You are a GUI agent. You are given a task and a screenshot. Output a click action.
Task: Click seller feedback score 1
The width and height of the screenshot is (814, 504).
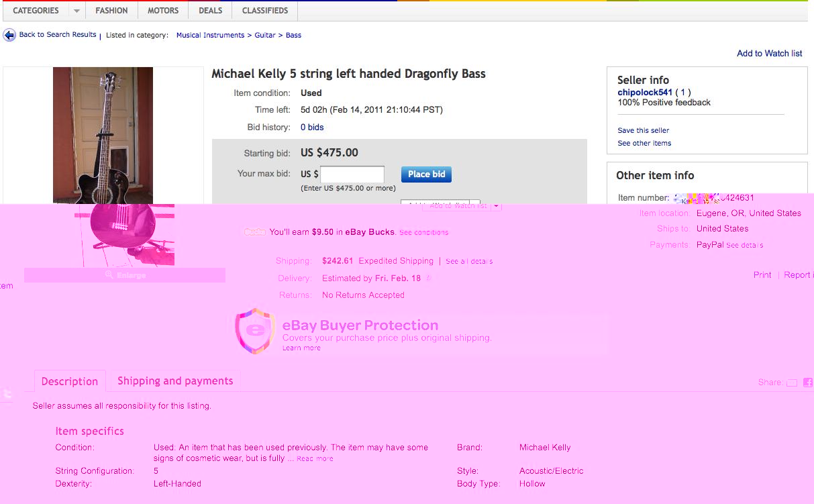point(683,92)
